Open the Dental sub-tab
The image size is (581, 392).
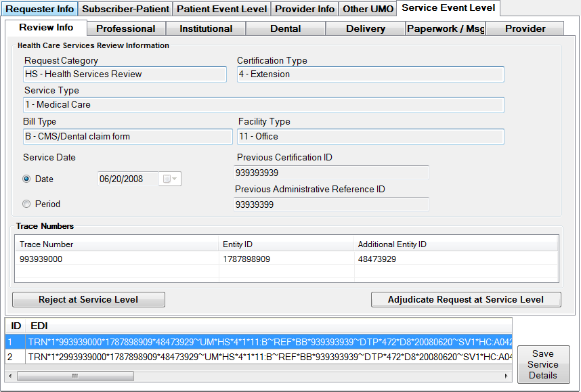point(285,28)
